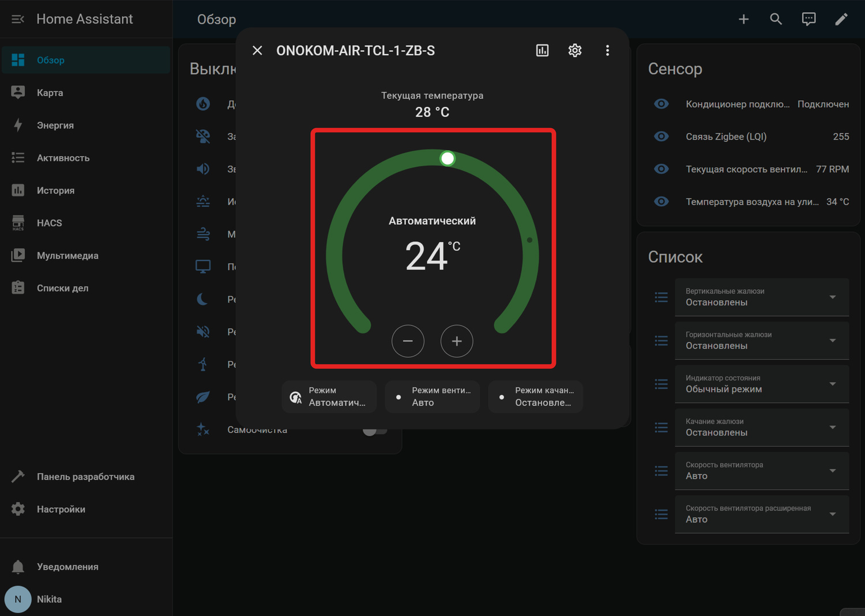
Task: Open Настройки in the sidebar
Action: (86, 509)
